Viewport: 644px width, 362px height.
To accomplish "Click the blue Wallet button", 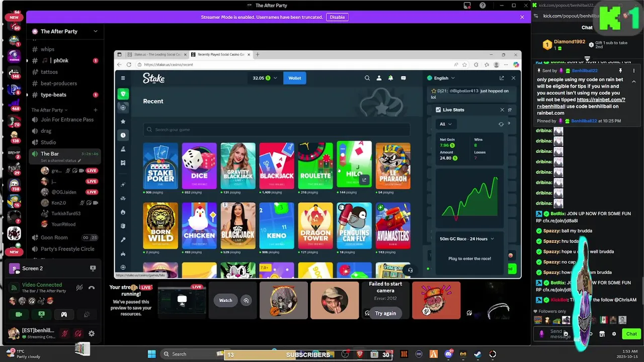I will pos(294,78).
